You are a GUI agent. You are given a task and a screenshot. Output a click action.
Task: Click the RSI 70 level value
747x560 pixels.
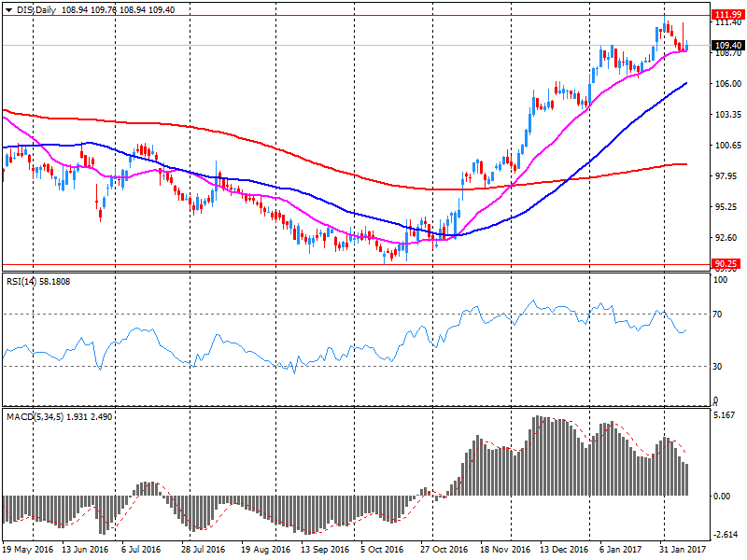click(x=719, y=315)
